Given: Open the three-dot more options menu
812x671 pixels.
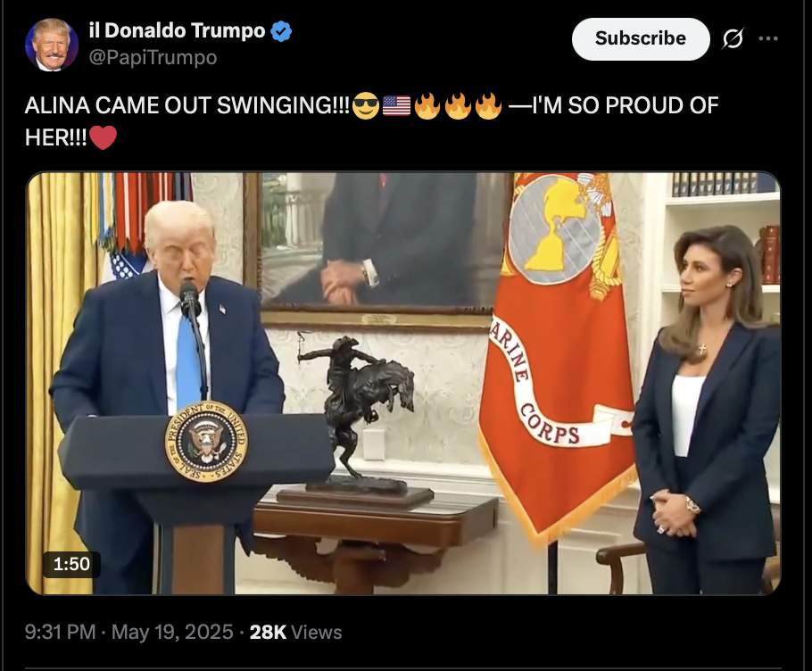Looking at the screenshot, I should pos(768,38).
